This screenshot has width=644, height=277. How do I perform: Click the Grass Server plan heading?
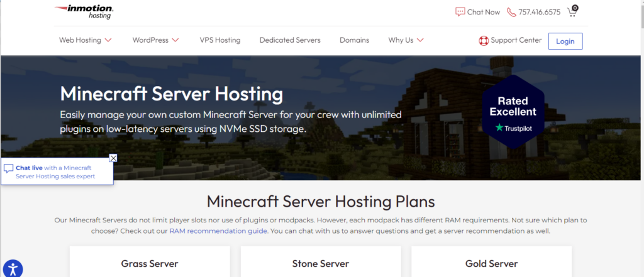(150, 263)
